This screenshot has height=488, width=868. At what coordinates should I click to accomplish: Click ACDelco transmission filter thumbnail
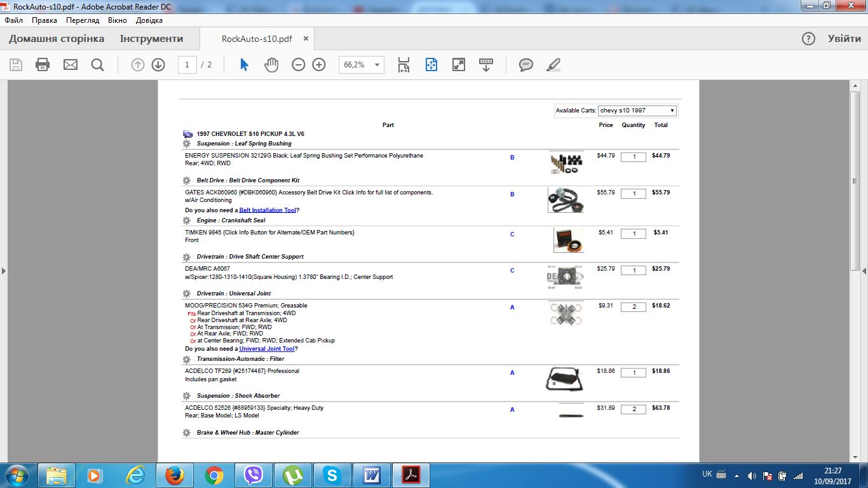[565, 379]
